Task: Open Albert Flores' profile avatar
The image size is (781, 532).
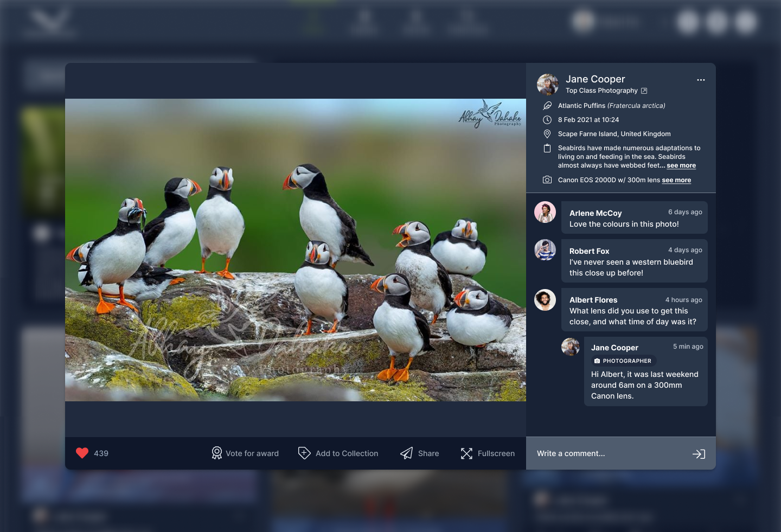Action: [545, 300]
